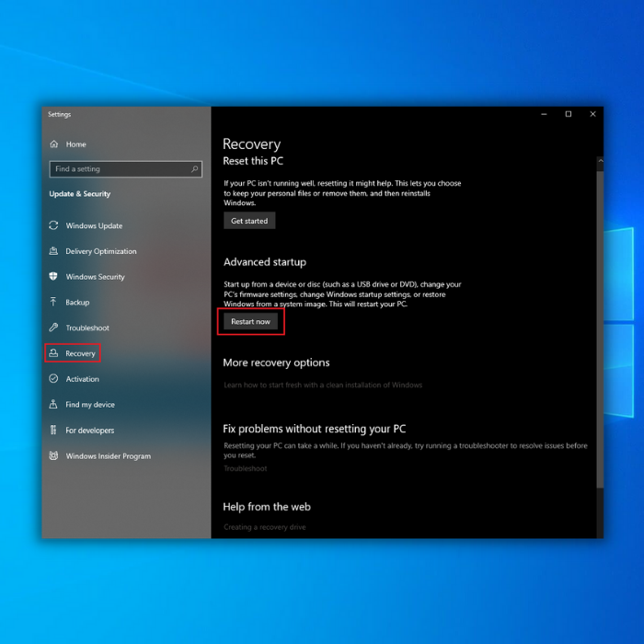Click the Update & Security heading
This screenshot has height=644, width=644.
tap(80, 194)
